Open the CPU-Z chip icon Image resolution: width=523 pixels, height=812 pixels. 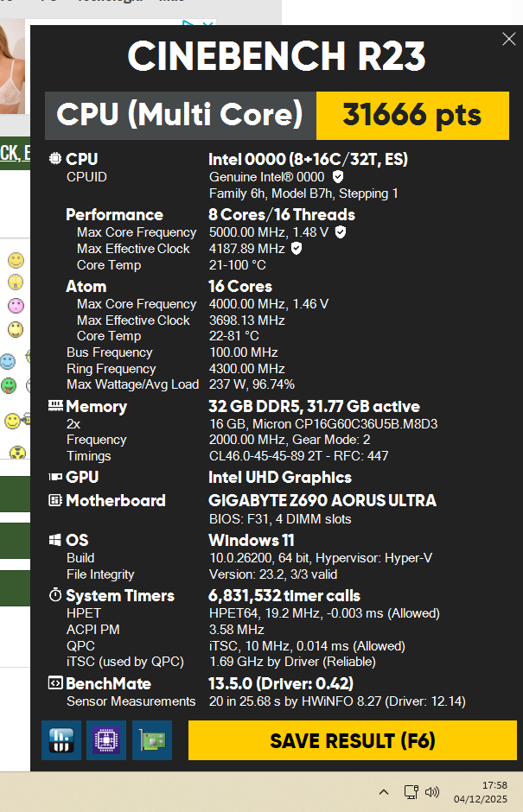[x=106, y=740]
